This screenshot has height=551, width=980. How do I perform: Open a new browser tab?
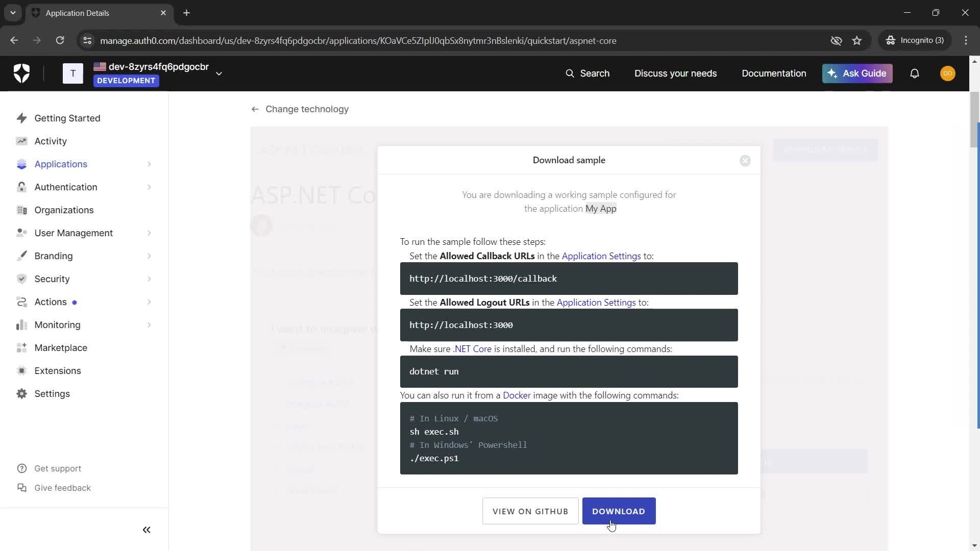[x=186, y=13]
